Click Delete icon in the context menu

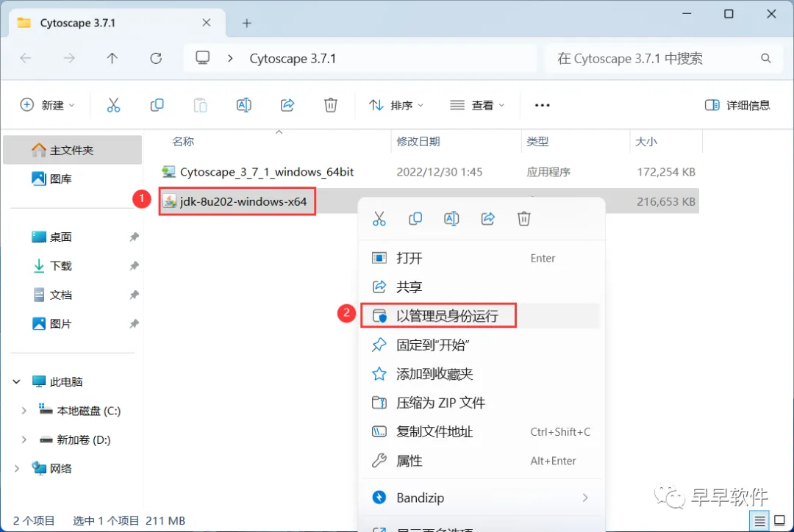[524, 219]
